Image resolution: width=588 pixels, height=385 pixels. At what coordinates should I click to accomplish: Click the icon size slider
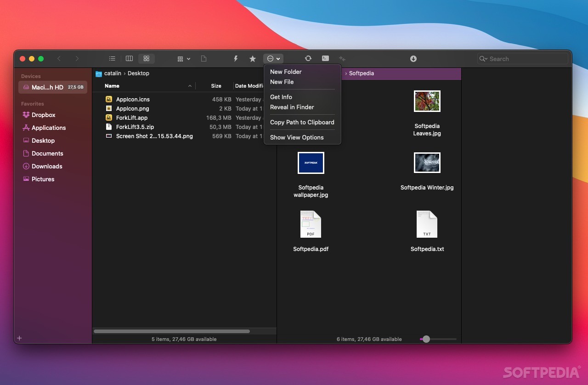click(x=438, y=339)
